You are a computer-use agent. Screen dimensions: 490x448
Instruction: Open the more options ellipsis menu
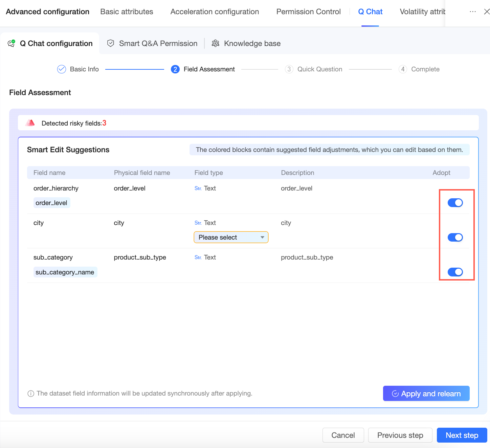(473, 12)
